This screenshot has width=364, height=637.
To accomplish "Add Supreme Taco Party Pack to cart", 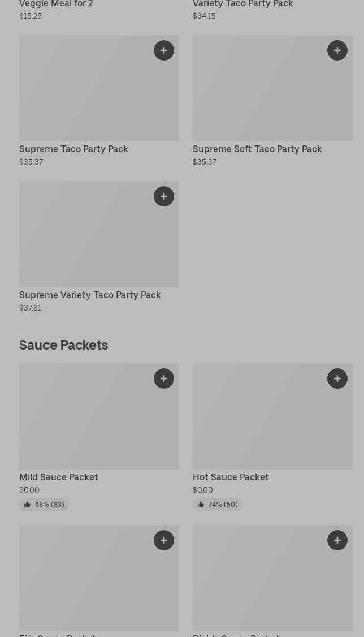I will (164, 50).
